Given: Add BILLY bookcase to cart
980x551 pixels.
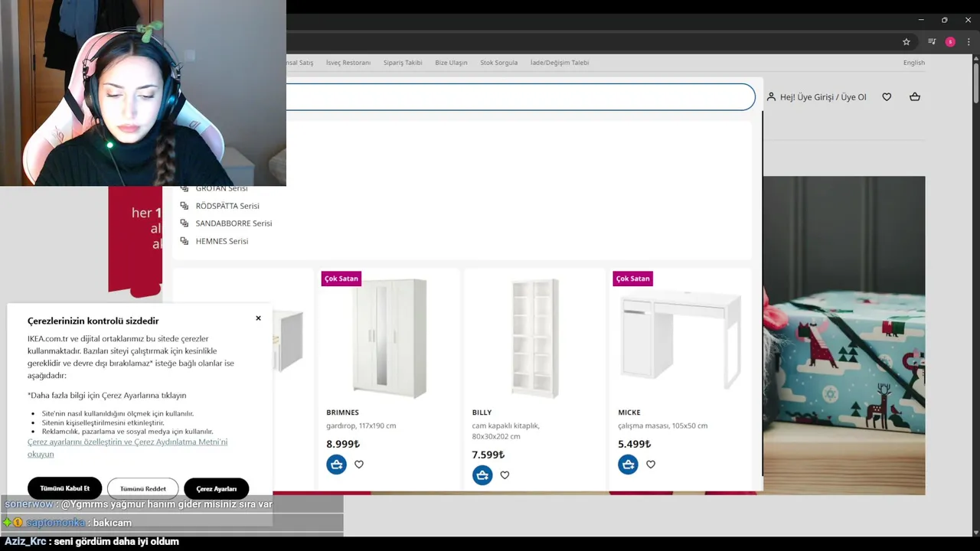Looking at the screenshot, I should pos(482,475).
